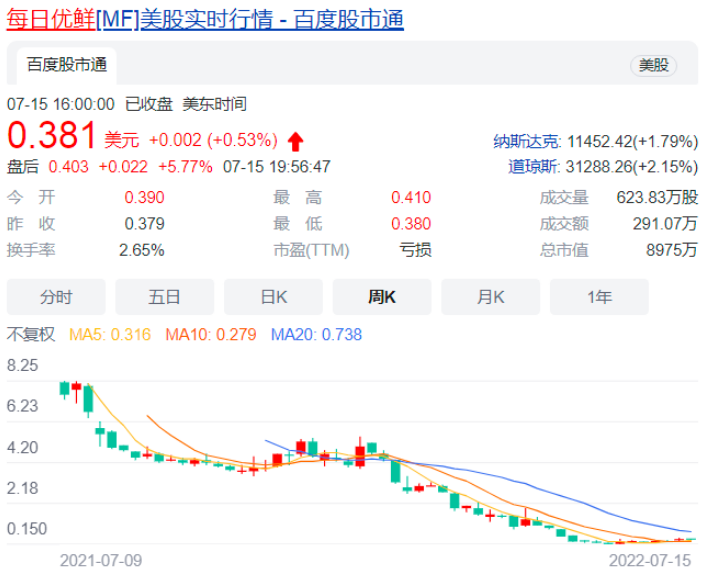The width and height of the screenshot is (706, 572).
Task: Click the timestamp 07-15 16:00:00
Action: click(61, 104)
